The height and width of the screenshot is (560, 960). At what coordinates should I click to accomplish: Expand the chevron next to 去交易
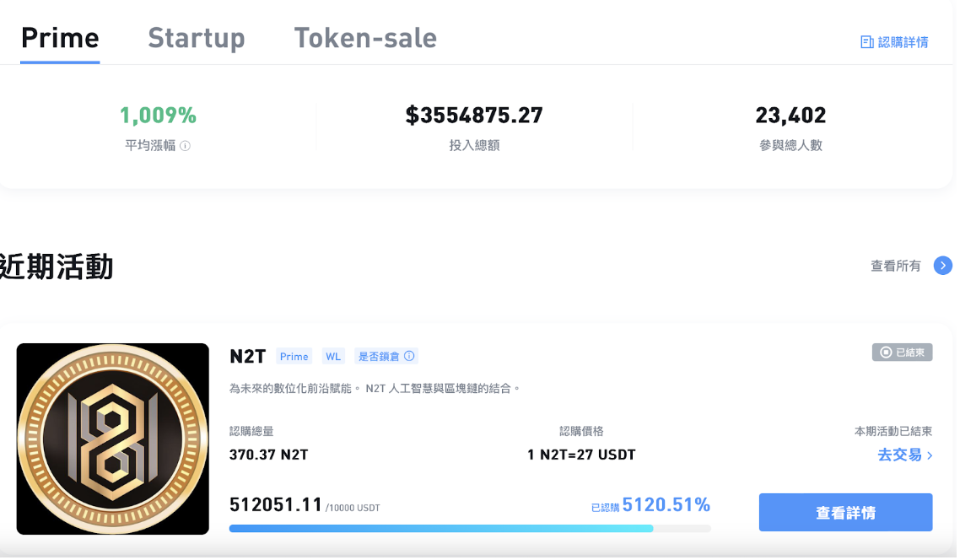click(930, 456)
